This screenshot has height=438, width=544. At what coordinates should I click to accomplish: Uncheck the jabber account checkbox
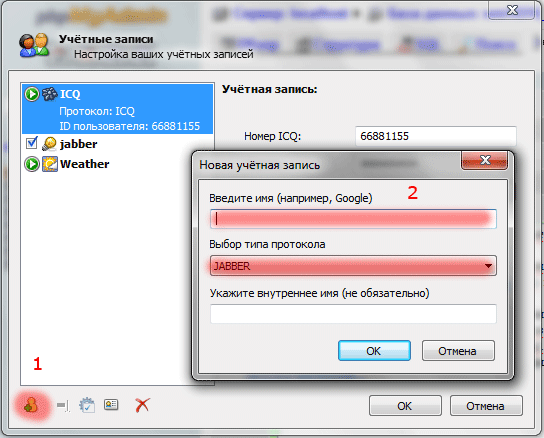pyautogui.click(x=32, y=143)
